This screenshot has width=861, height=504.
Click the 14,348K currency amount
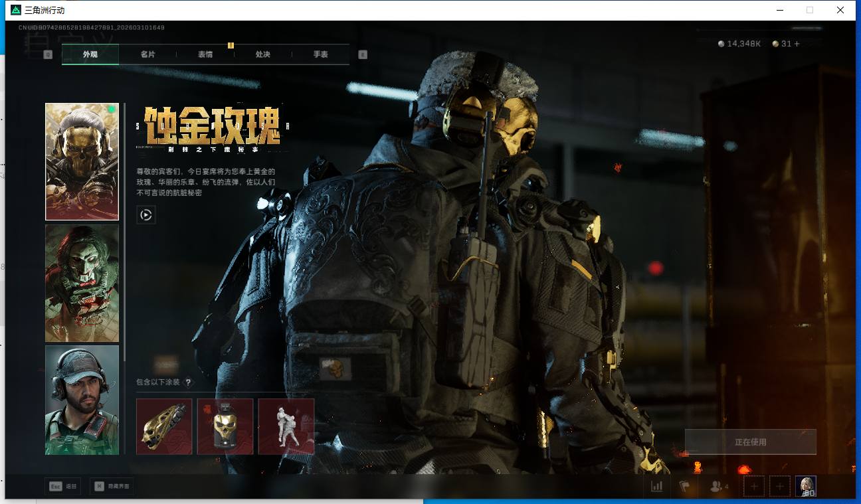click(744, 44)
